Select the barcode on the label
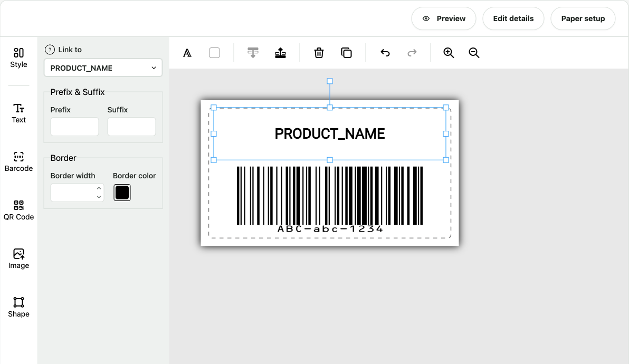 (330, 196)
